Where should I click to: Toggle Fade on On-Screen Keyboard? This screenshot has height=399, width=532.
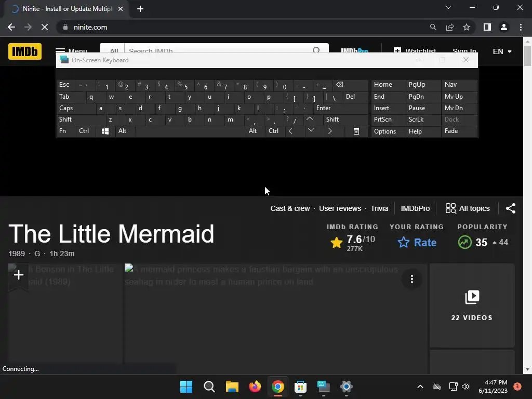click(459, 131)
